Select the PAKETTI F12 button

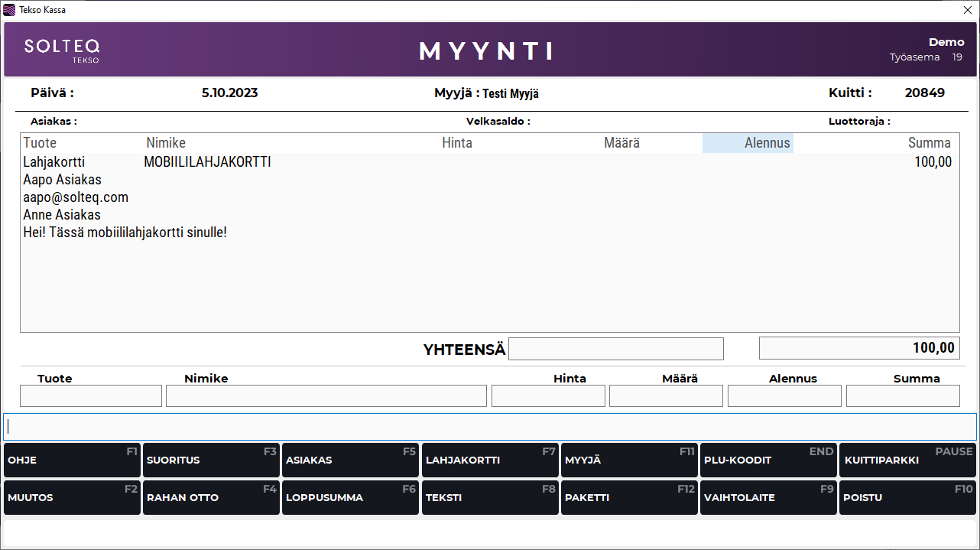[628, 497]
